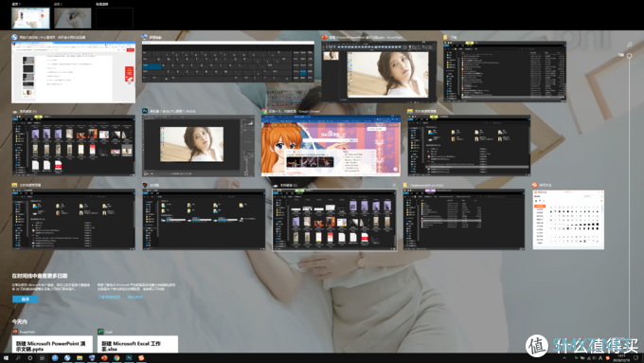Select the white symbol picker window thumbnail
This screenshot has height=363, width=644.
pos(568,219)
